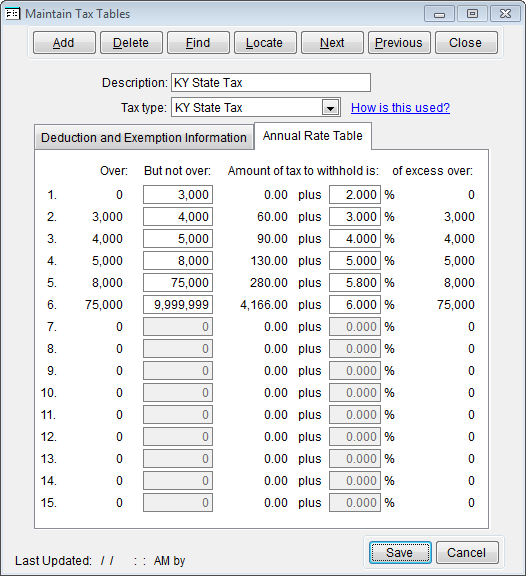The width and height of the screenshot is (526, 576).
Task: Click row 4 percent field 5.000
Action: [355, 261]
